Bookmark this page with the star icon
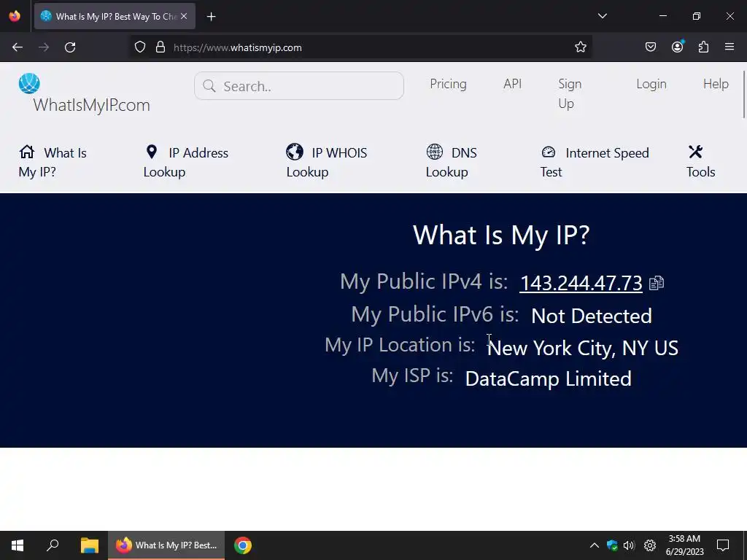 [580, 47]
